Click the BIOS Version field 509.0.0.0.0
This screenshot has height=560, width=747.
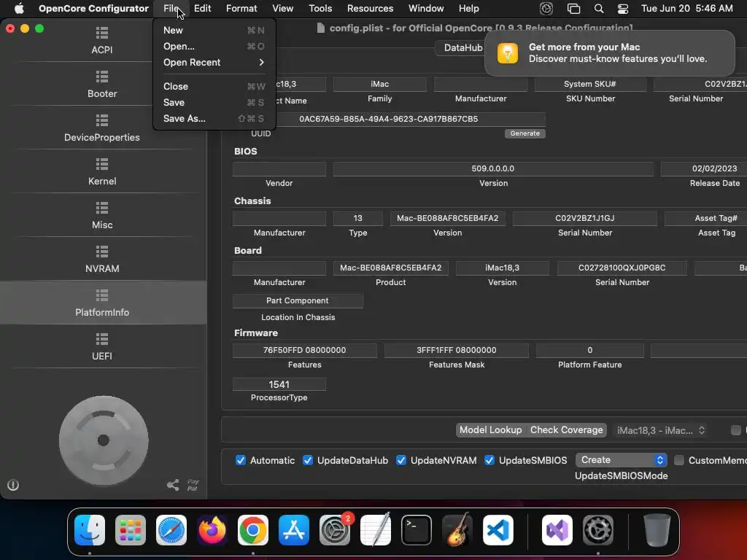493,168
